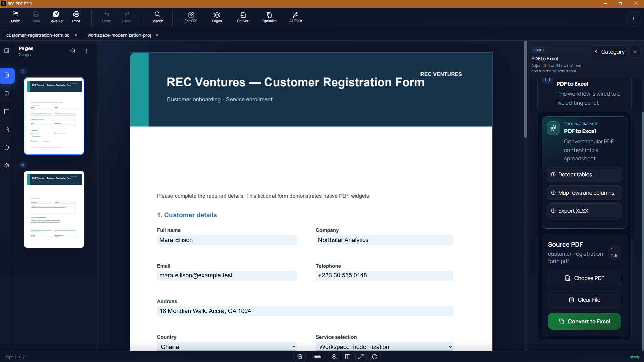Click Detect tables step
The image size is (644, 362).
click(584, 174)
